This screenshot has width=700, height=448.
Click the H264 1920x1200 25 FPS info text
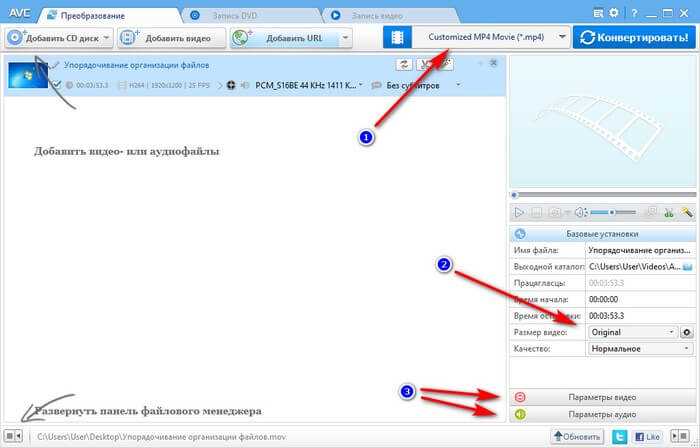click(x=169, y=85)
